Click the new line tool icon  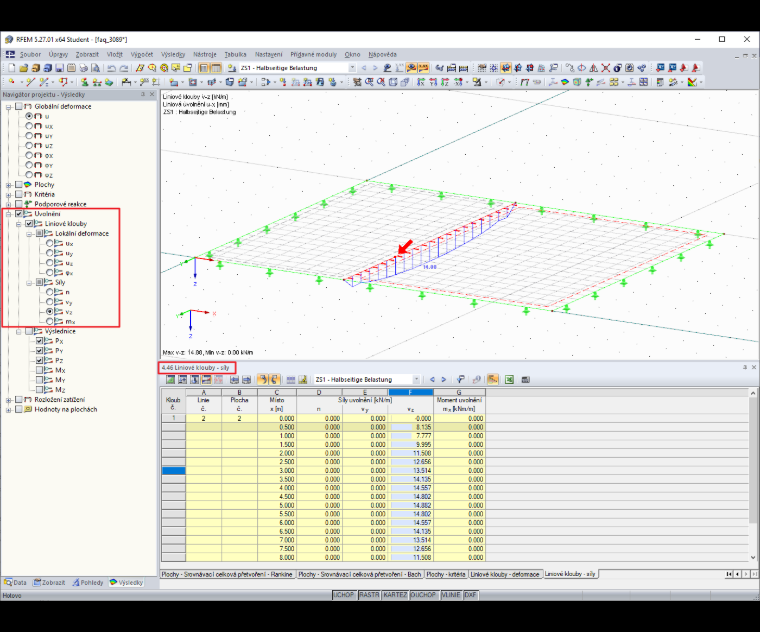[x=31, y=82]
